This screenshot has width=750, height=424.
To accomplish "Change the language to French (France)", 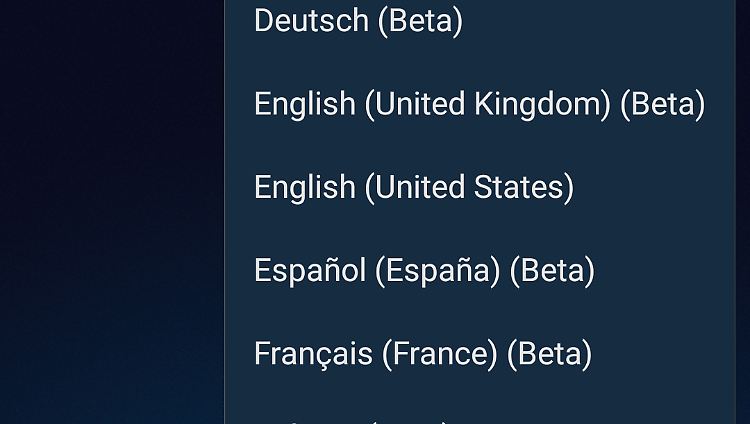I will 422,353.
